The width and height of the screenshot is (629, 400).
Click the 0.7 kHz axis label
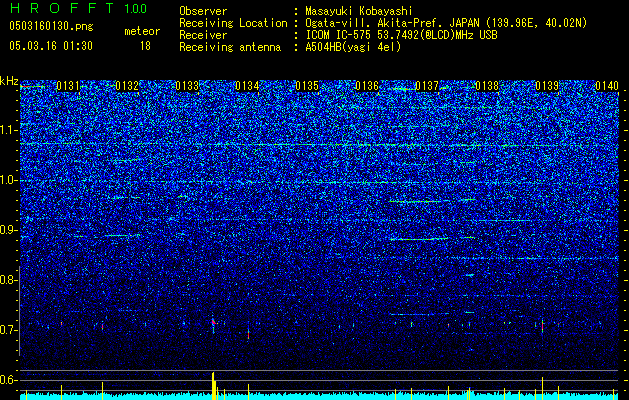[x=9, y=330]
